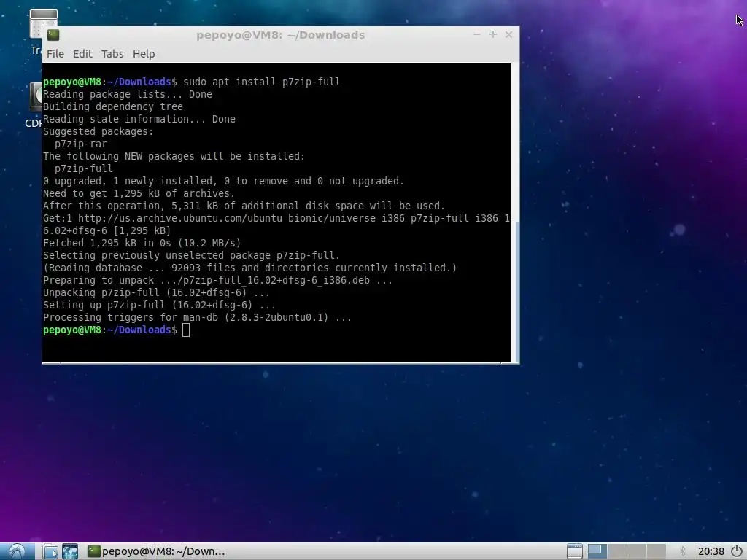The image size is (747, 560).
Task: Click the 'Reading package lists... Done' line
Action: click(128, 94)
